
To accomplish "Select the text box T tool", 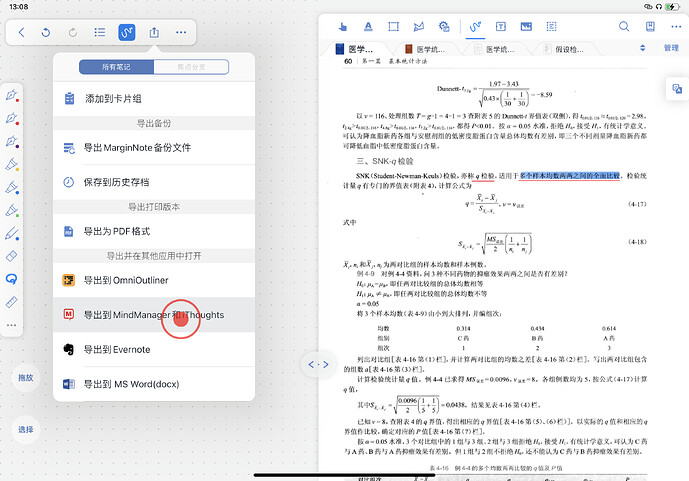I will coord(500,27).
